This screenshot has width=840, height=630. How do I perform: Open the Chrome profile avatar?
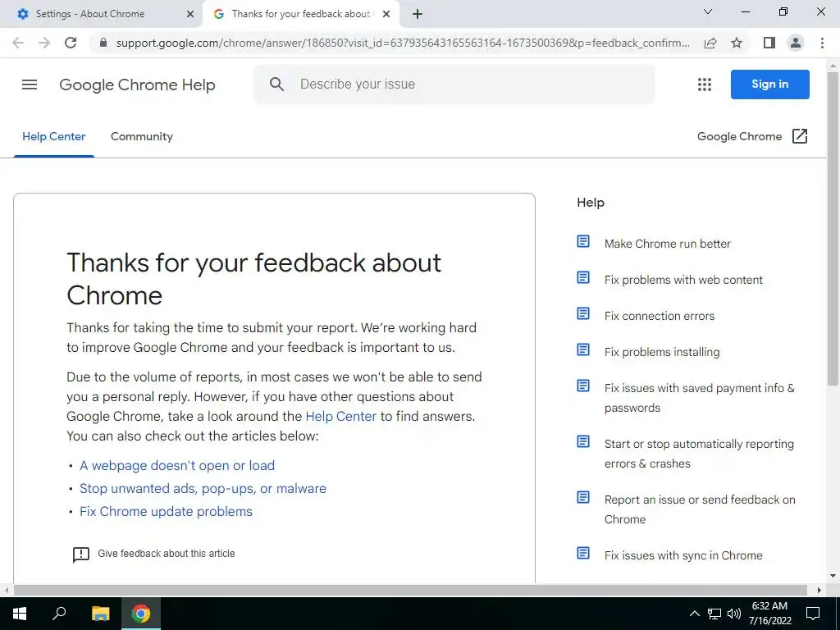coord(796,43)
